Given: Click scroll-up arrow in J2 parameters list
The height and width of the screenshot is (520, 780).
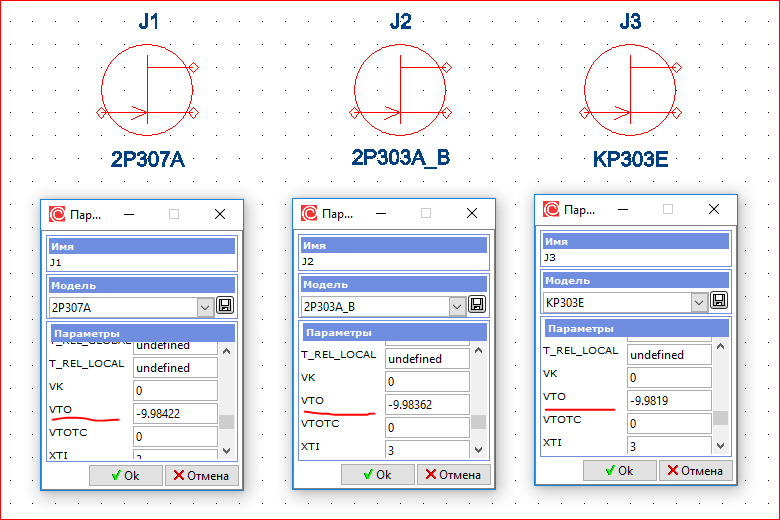Looking at the screenshot, I should click(479, 350).
